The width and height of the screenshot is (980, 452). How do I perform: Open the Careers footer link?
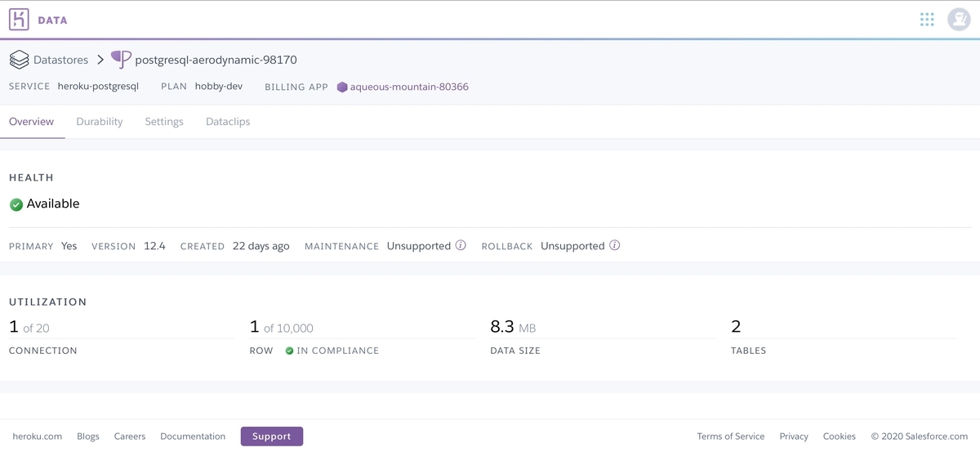point(130,436)
